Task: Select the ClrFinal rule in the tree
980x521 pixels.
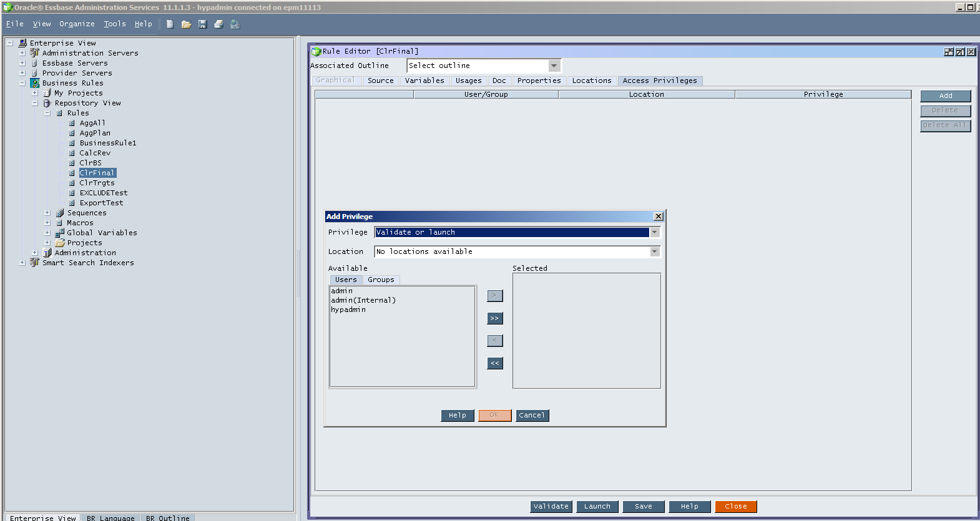Action: (97, 173)
